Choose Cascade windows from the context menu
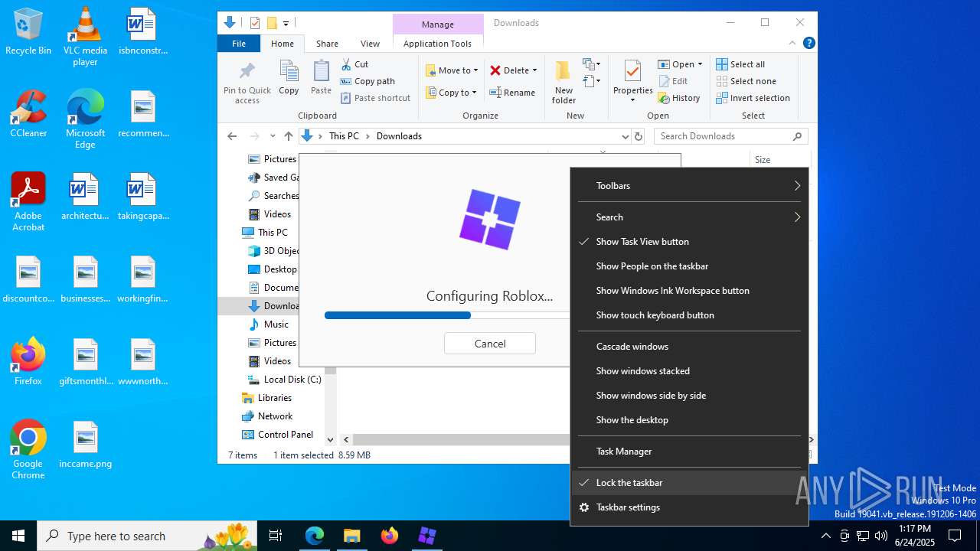980x551 pixels. (689, 347)
